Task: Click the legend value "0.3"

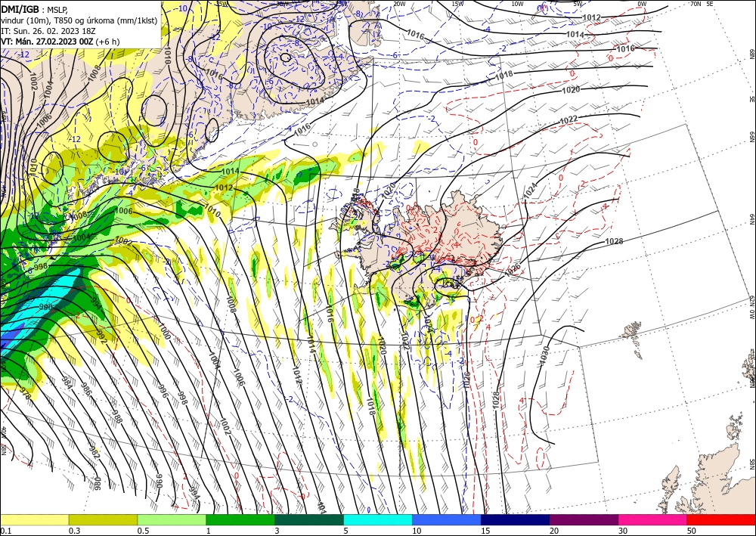Action: [74, 531]
